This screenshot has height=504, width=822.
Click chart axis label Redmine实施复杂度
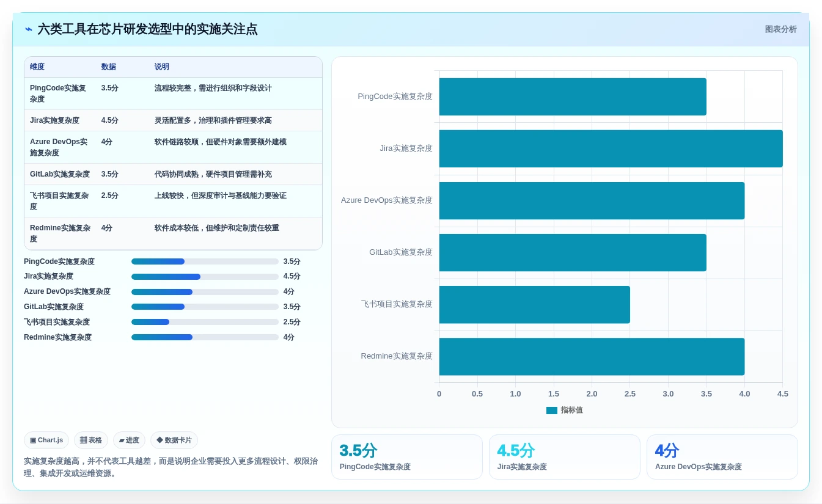pyautogui.click(x=397, y=356)
